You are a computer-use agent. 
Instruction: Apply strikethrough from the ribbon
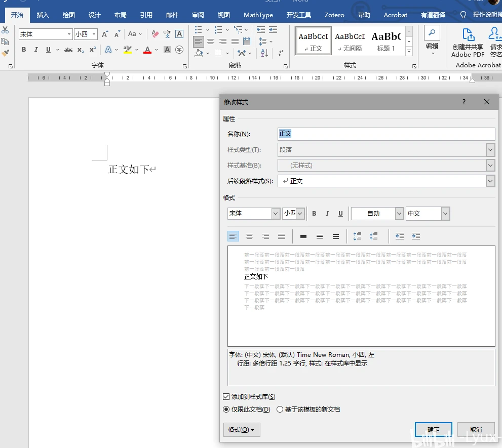tap(68, 50)
